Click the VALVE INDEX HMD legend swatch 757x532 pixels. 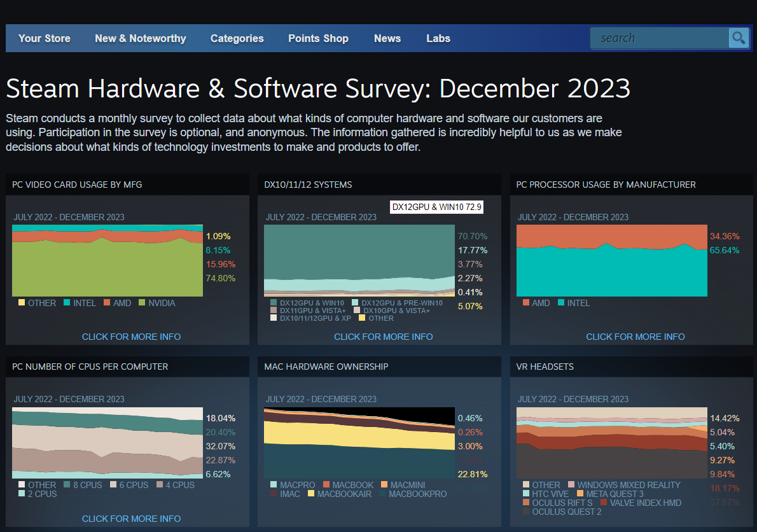tap(604, 503)
